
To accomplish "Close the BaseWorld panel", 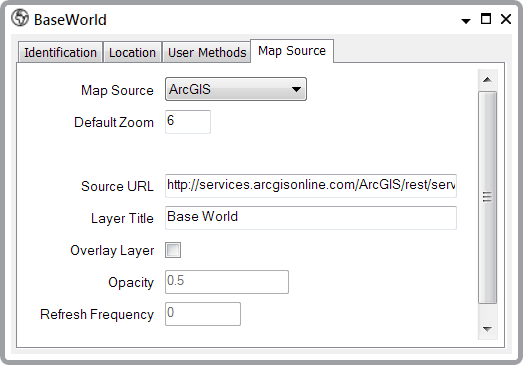I will [506, 19].
